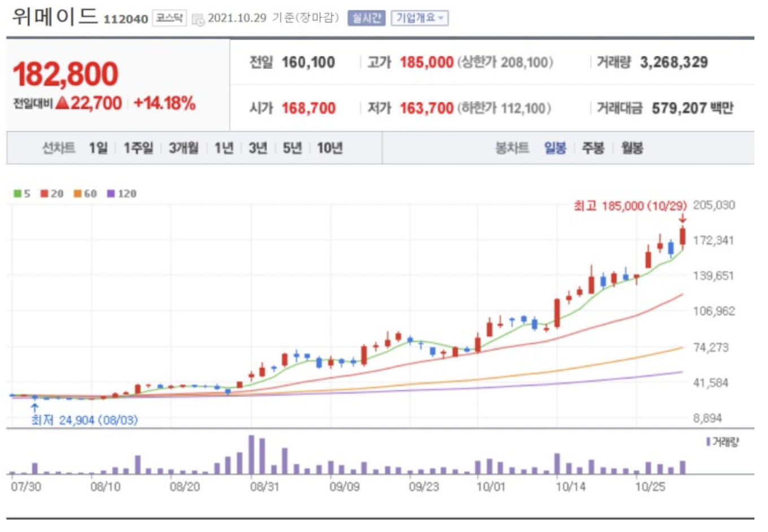This screenshot has width=768, height=532.
Task: Click the stock code 112040
Action: 125,19
